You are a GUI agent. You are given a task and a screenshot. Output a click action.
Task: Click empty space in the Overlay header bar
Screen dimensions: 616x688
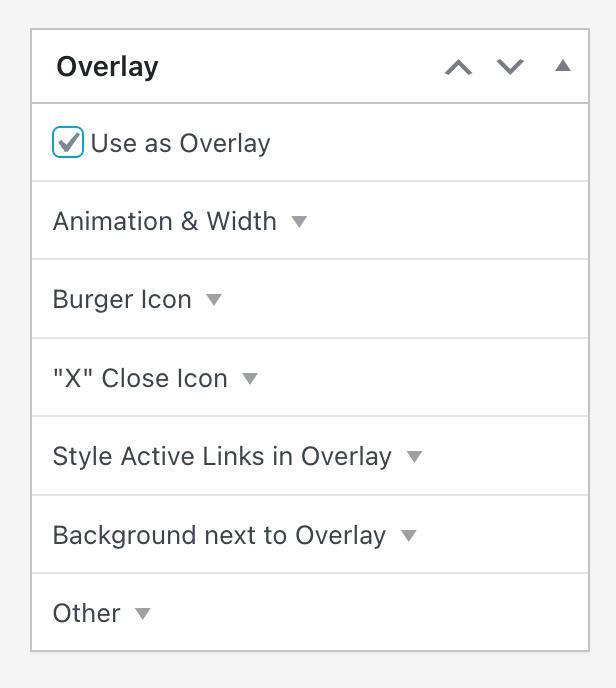tap(300, 67)
